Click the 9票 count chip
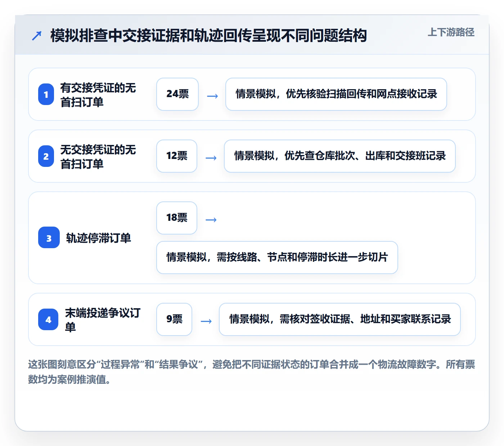Image resolution: width=504 pixels, height=446 pixels. [174, 319]
